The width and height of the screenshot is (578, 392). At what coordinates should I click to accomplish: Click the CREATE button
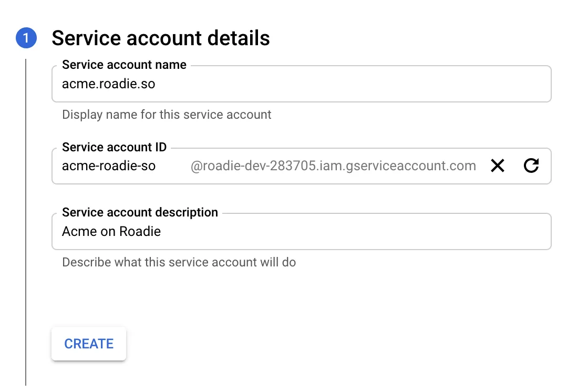click(88, 344)
